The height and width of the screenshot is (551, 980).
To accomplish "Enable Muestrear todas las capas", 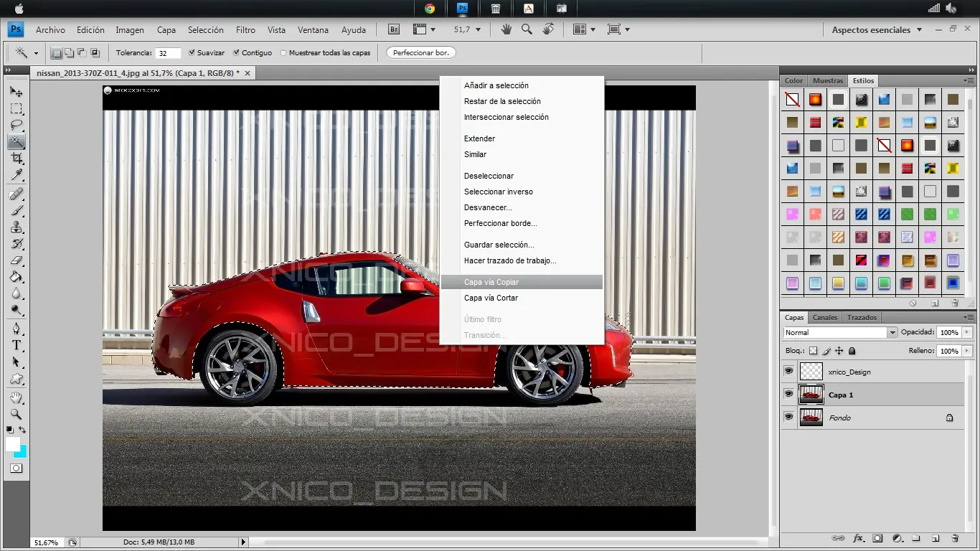I will tap(283, 53).
